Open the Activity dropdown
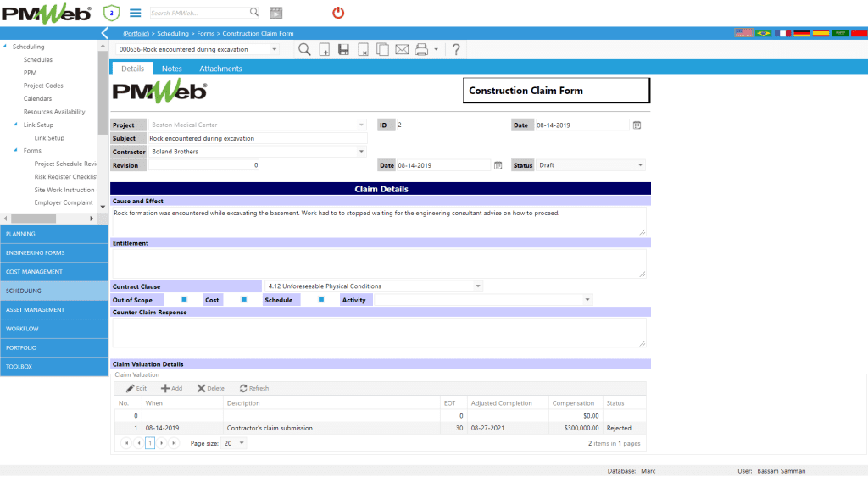This screenshot has height=488, width=868. coord(587,300)
